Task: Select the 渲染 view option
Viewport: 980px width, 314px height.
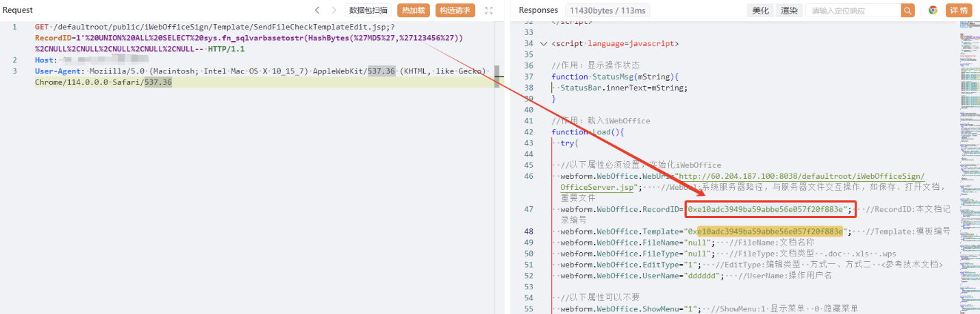Action: (x=788, y=10)
